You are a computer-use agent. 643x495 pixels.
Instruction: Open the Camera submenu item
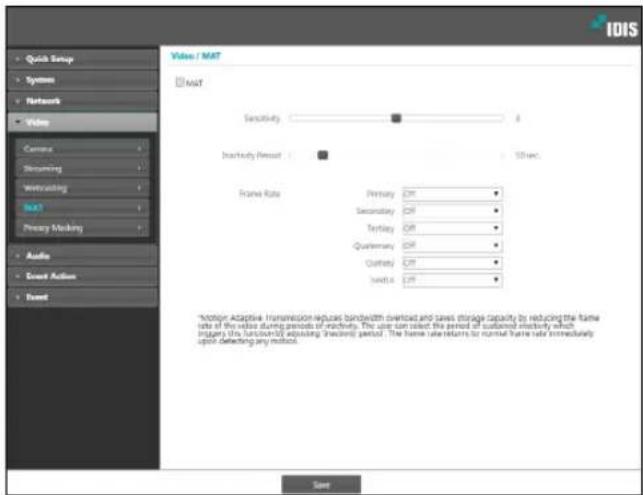click(x=82, y=148)
